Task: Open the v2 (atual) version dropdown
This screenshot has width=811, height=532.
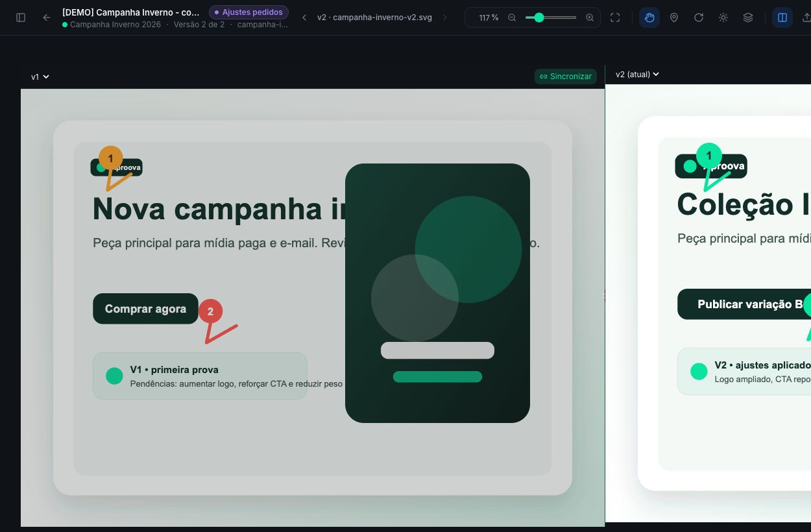Action: click(637, 74)
